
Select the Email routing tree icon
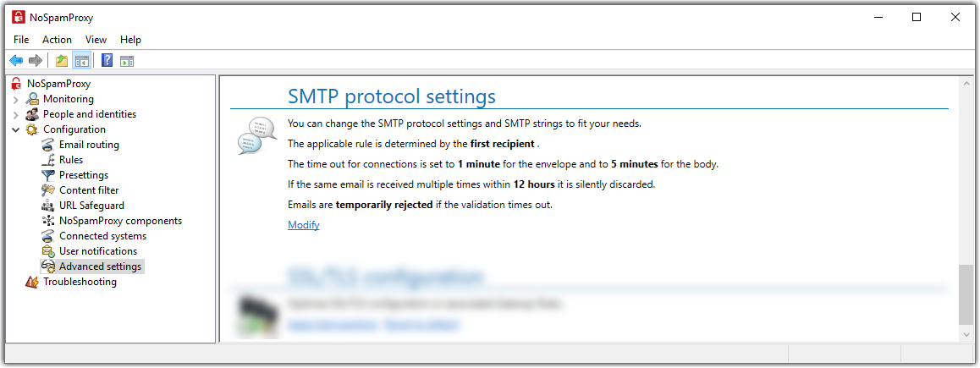pos(49,145)
